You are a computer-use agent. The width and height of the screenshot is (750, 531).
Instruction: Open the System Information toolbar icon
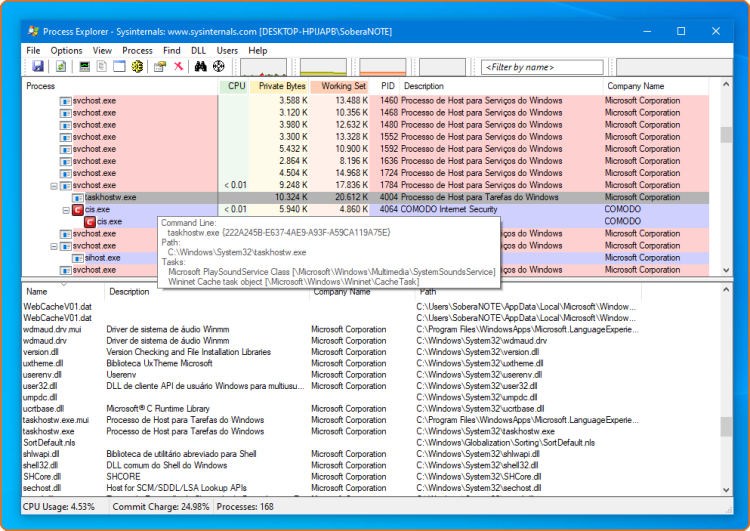click(x=85, y=66)
